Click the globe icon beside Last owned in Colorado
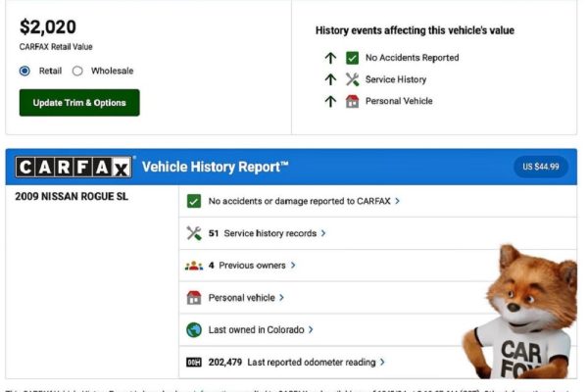 click(x=194, y=330)
